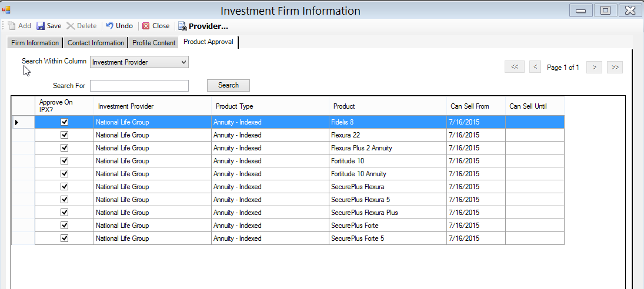Screen dimensions: 644x289
Task: Open the Search Within Column dropdown
Action: pyautogui.click(x=139, y=62)
